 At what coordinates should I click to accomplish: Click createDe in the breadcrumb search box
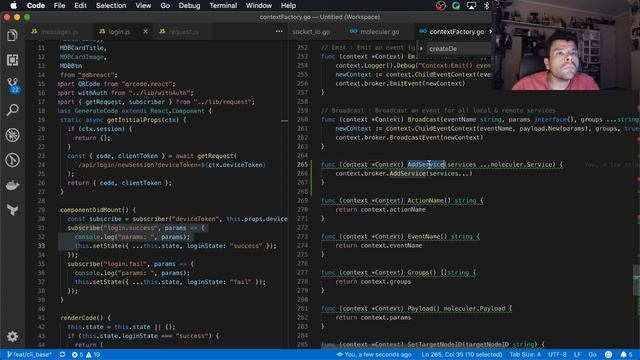pos(443,49)
